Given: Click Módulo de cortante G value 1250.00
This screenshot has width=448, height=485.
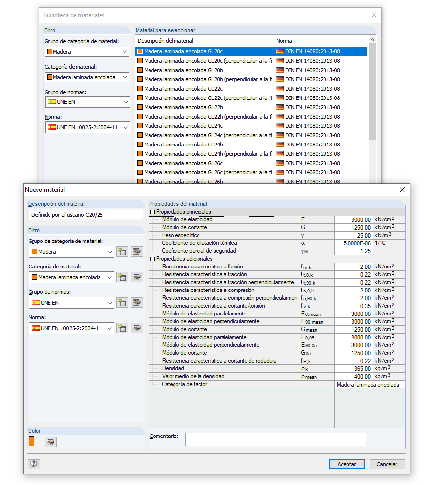Looking at the screenshot, I should (x=353, y=227).
